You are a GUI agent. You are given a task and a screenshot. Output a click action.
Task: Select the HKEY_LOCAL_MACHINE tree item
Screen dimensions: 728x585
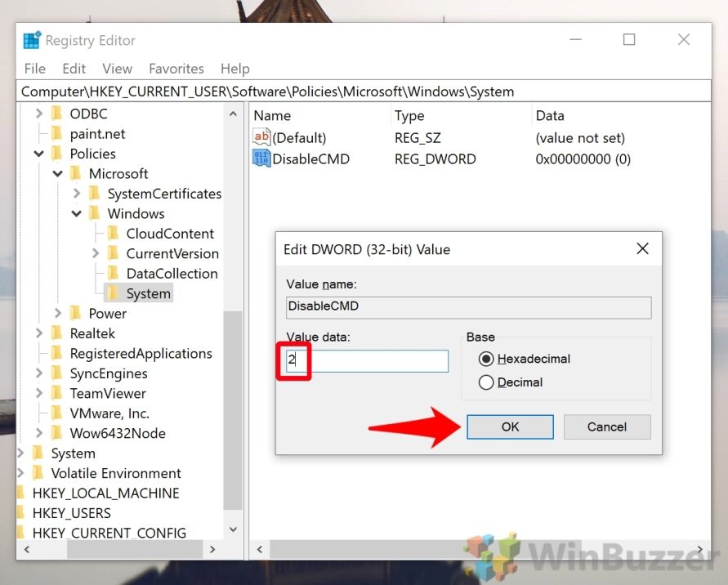pyautogui.click(x=105, y=493)
